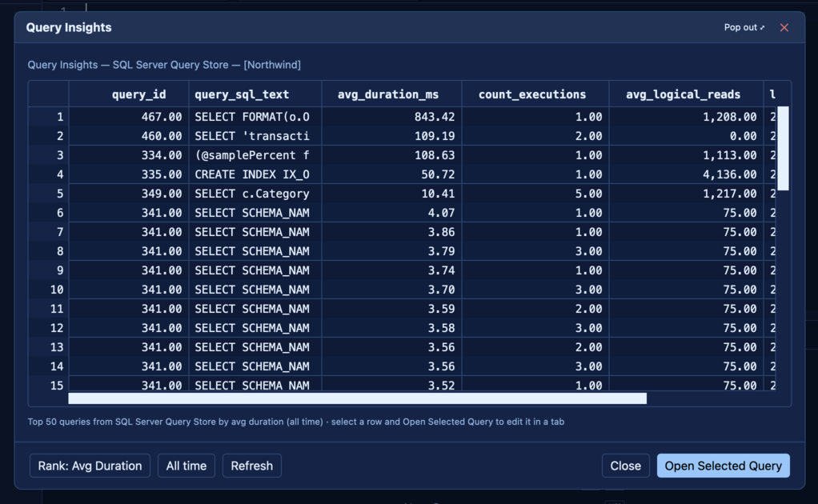Click query_id cell 335.00
818x504 pixels.
[129, 174]
